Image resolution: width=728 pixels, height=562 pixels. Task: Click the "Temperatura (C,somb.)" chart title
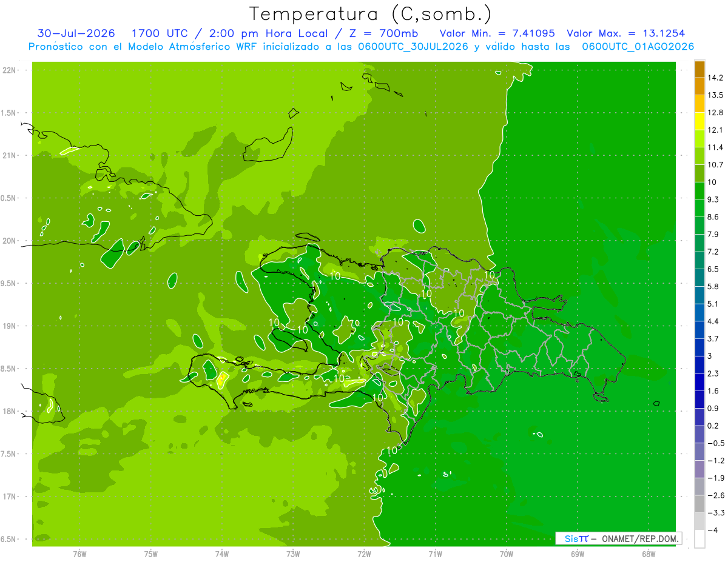[x=371, y=14]
